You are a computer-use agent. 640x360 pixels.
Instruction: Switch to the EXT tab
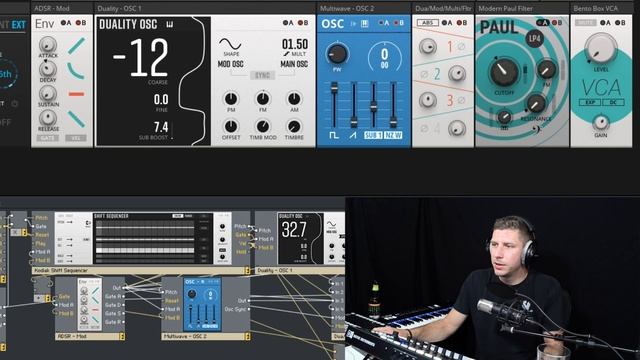tap(19, 25)
